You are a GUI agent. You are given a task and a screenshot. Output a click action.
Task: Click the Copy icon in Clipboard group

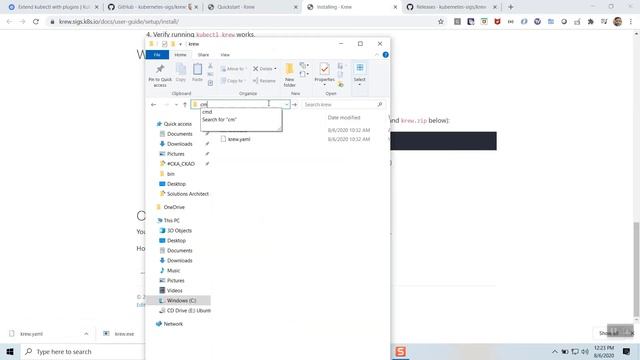point(181,73)
